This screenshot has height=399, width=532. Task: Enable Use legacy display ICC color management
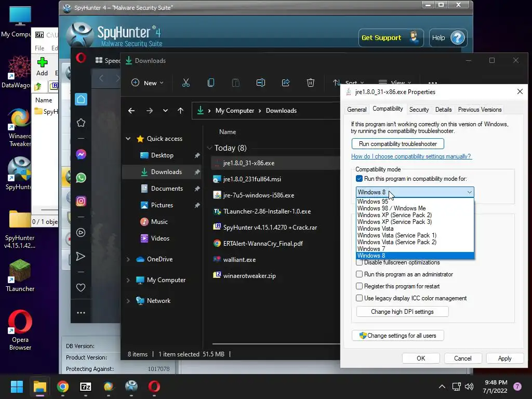click(x=360, y=298)
